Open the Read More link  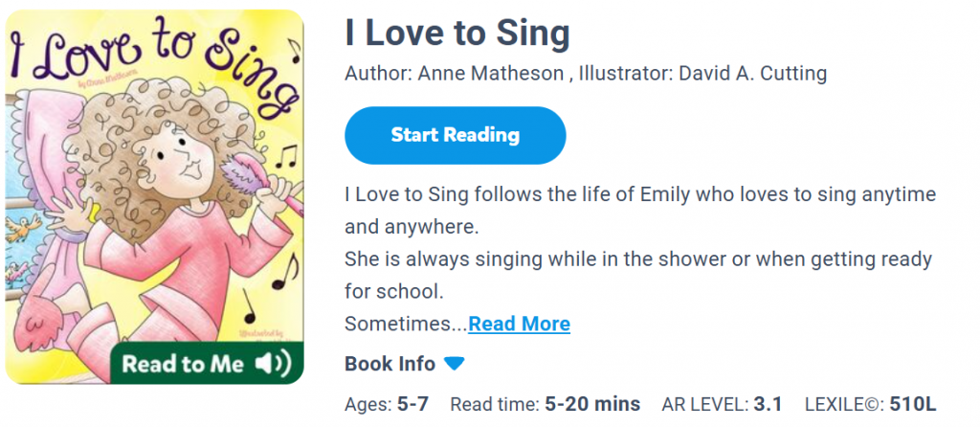[x=519, y=324]
